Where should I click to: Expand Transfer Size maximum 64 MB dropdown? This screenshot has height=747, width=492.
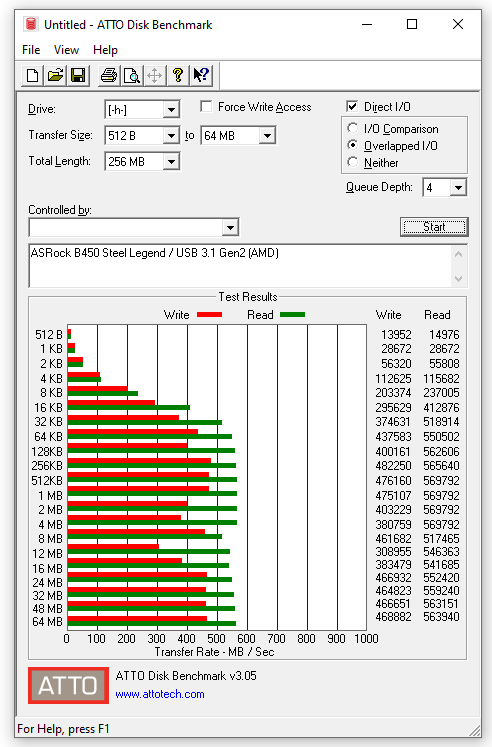267,136
